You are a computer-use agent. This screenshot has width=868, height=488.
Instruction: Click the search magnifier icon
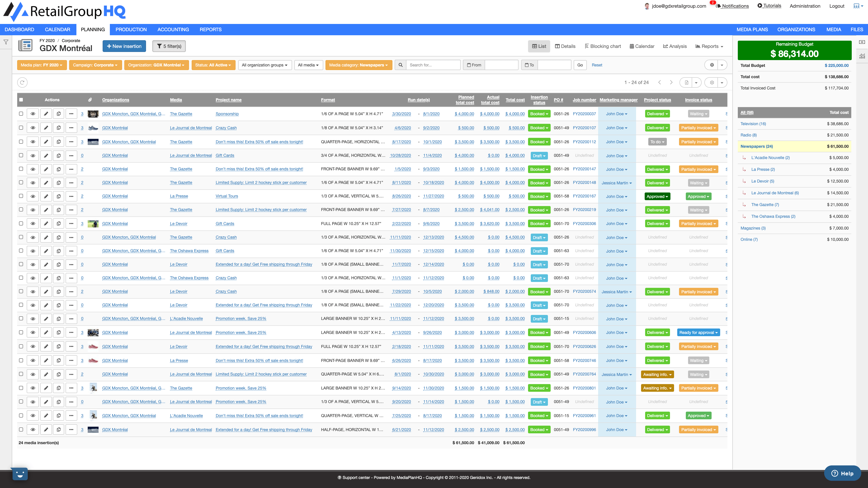point(401,65)
